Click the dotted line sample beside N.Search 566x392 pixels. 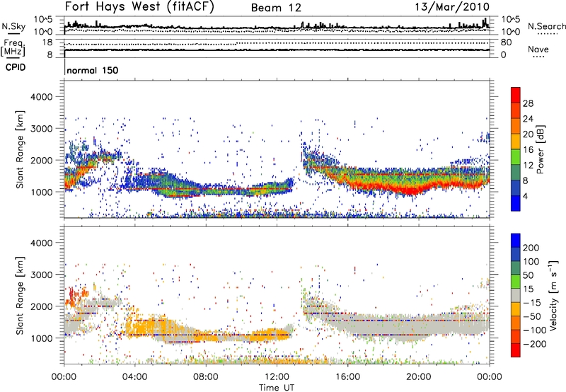(x=548, y=34)
